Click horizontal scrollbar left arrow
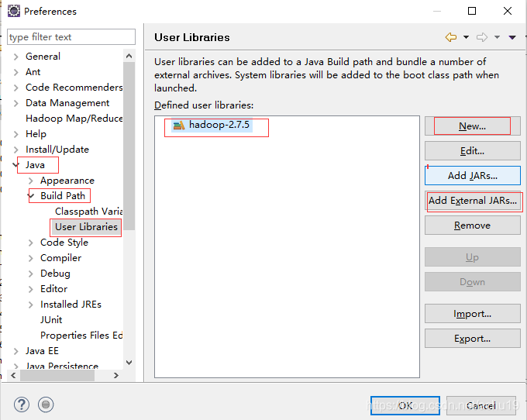The height and width of the screenshot is (420, 527). tap(13, 375)
